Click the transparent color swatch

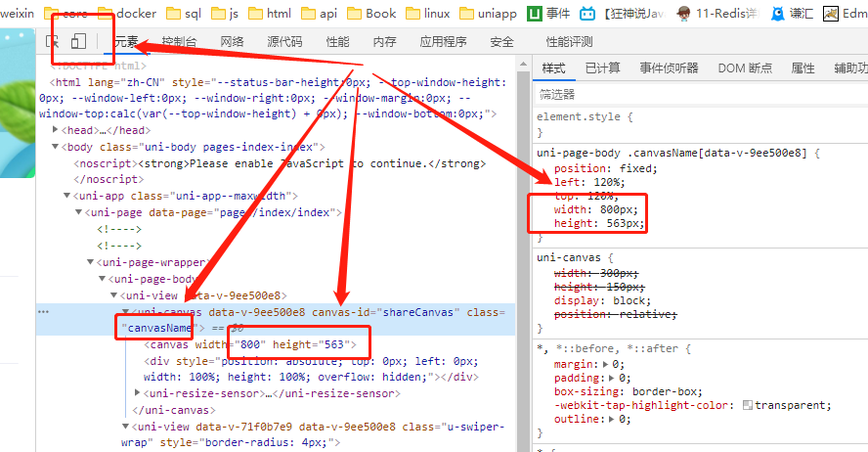(x=748, y=405)
